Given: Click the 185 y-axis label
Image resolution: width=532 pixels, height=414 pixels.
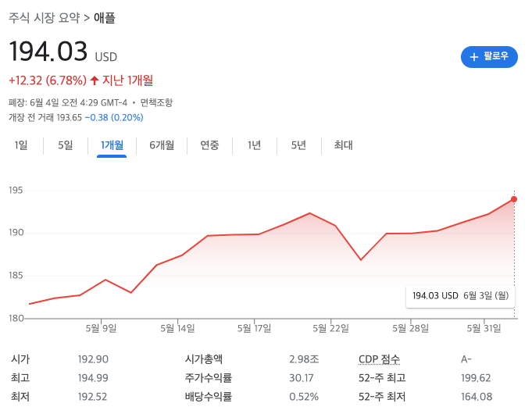Looking at the screenshot, I should tap(16, 276).
